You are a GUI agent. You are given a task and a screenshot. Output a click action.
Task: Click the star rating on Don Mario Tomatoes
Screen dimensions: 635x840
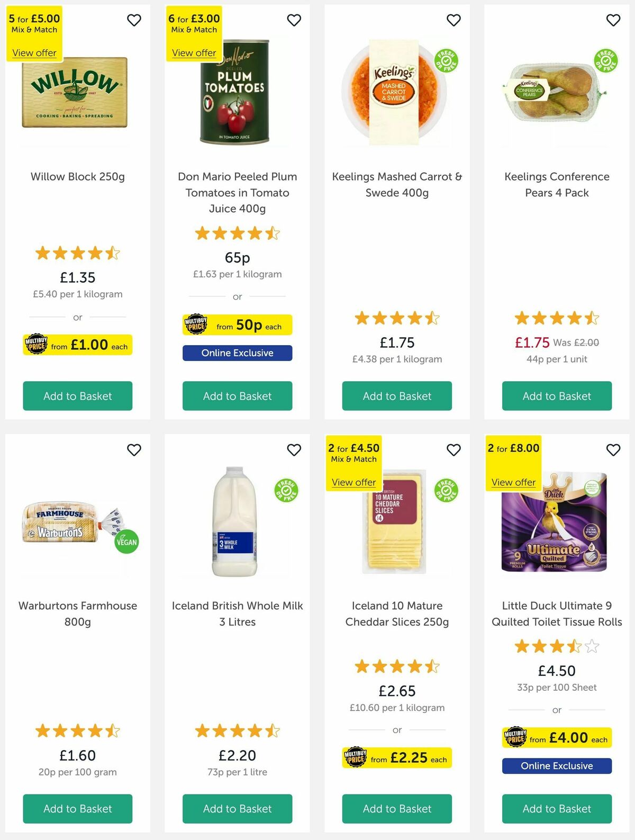tap(237, 232)
